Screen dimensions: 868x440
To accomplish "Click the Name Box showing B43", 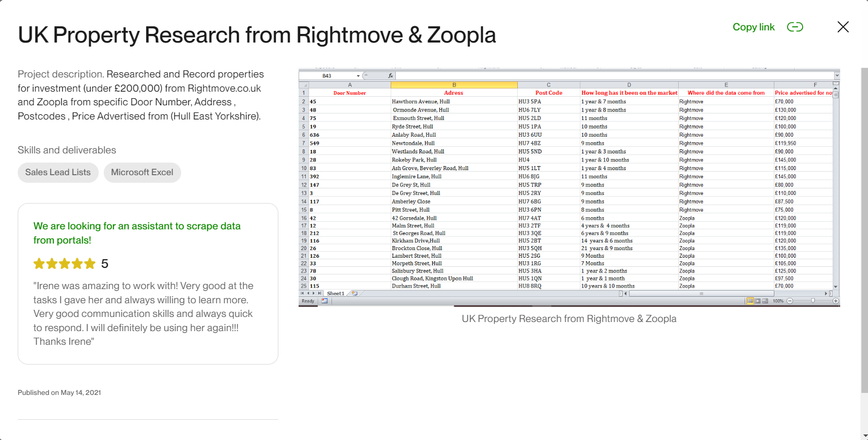I will click(327, 76).
